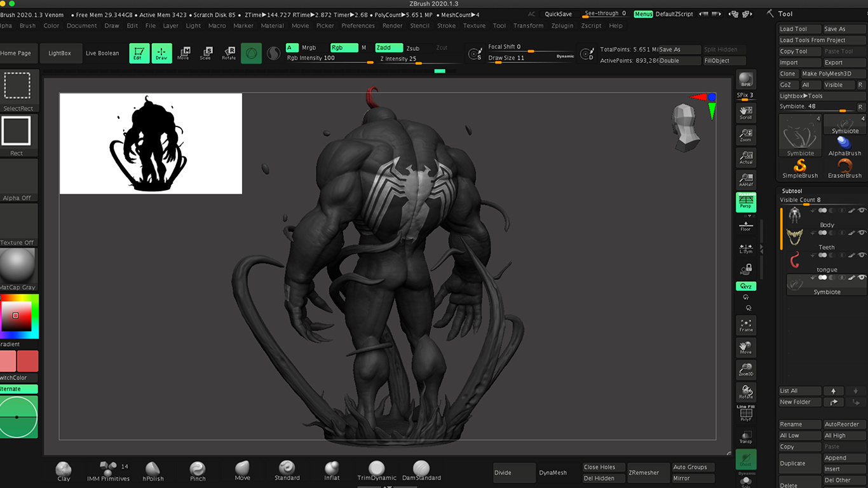This screenshot has width=868, height=488.
Task: Click the DynaMesh button
Action: (553, 473)
